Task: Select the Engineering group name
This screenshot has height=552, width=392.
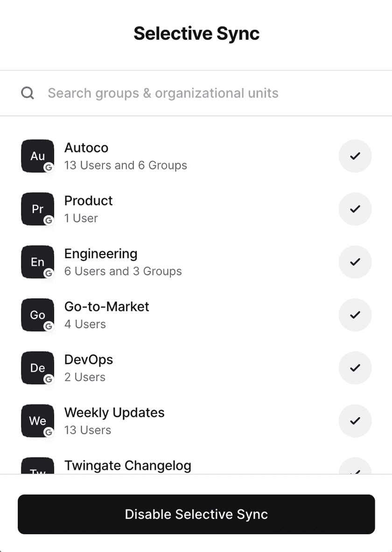Action: click(101, 254)
